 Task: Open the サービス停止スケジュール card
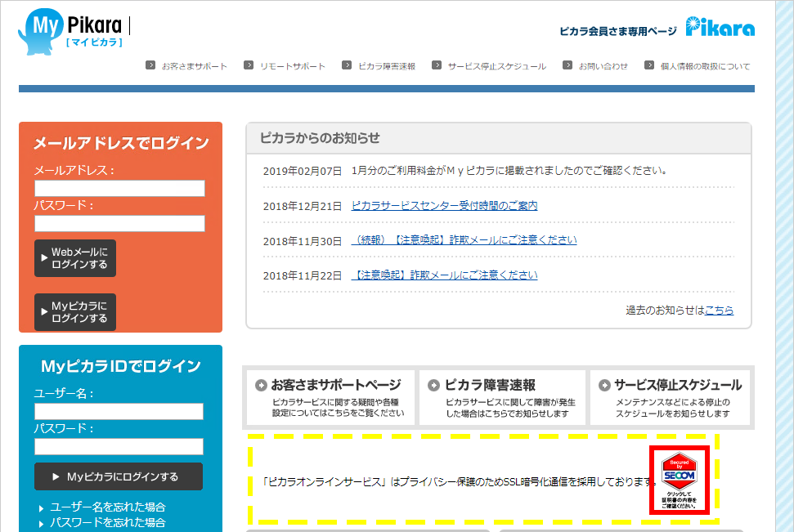click(670, 397)
